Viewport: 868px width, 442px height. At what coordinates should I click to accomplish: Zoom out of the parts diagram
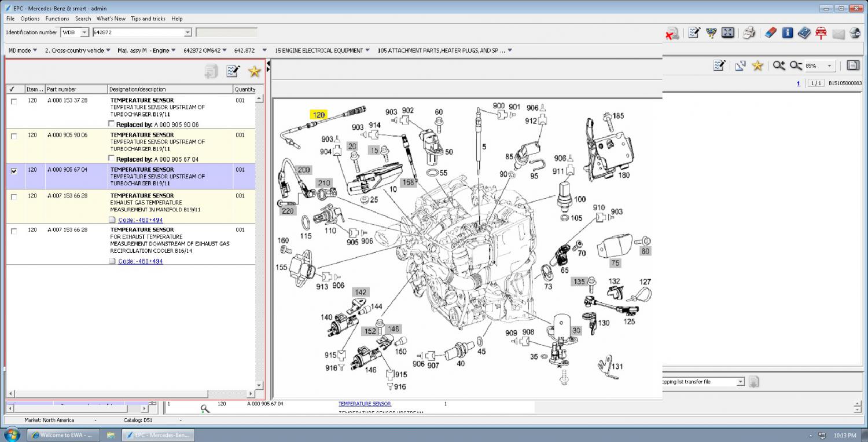796,66
